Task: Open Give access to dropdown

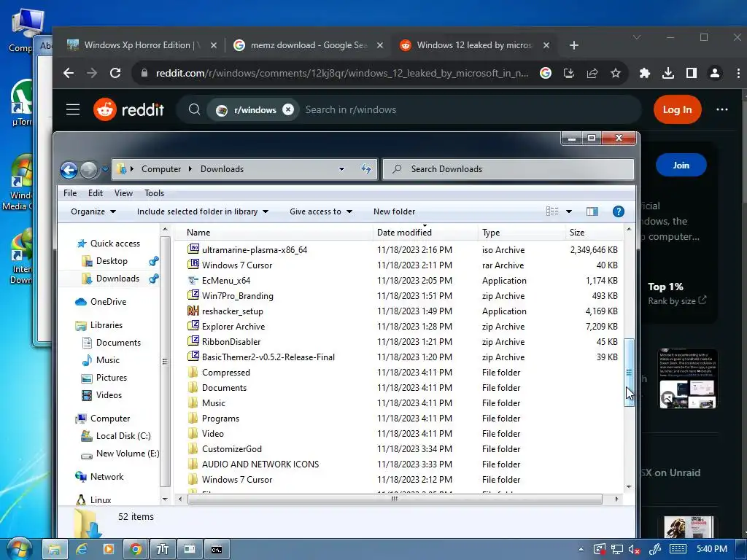Action: pyautogui.click(x=321, y=211)
